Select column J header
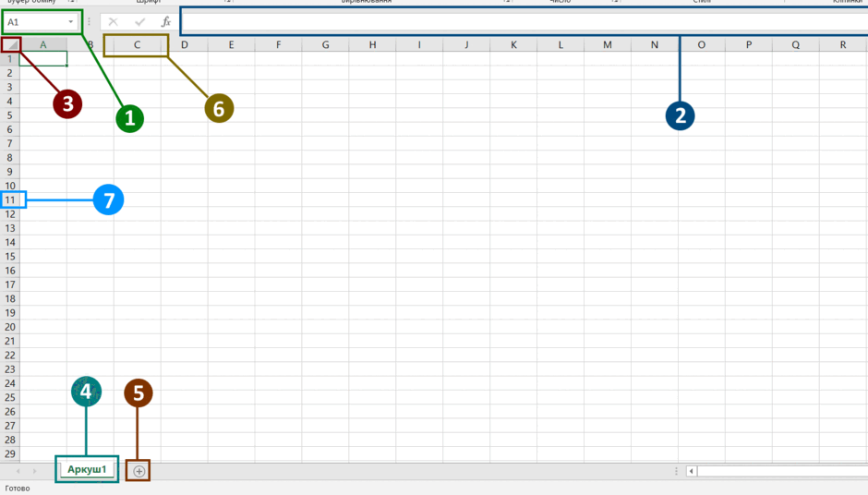 point(466,45)
